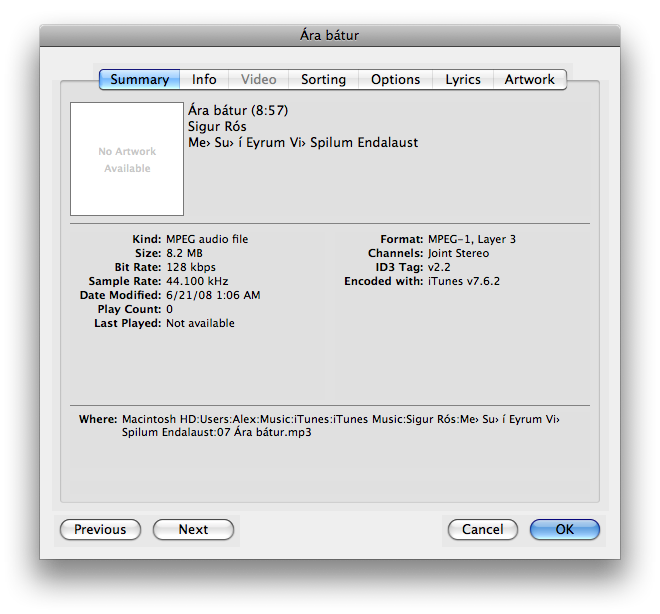Click the Date Modified value 6/21/08 1:06 AM

tap(213, 295)
